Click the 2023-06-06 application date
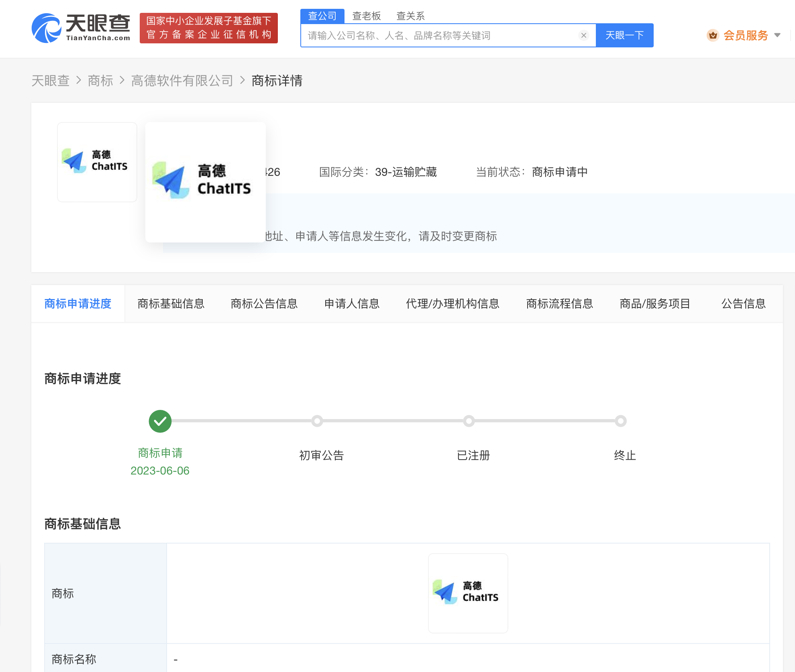The width and height of the screenshot is (795, 672). coord(160,470)
